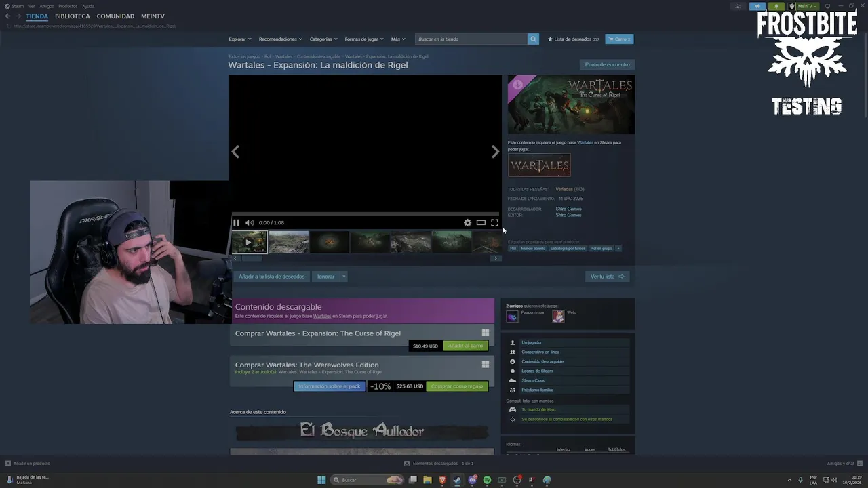
Task: Open the MEINTV profile tab
Action: pos(153,16)
